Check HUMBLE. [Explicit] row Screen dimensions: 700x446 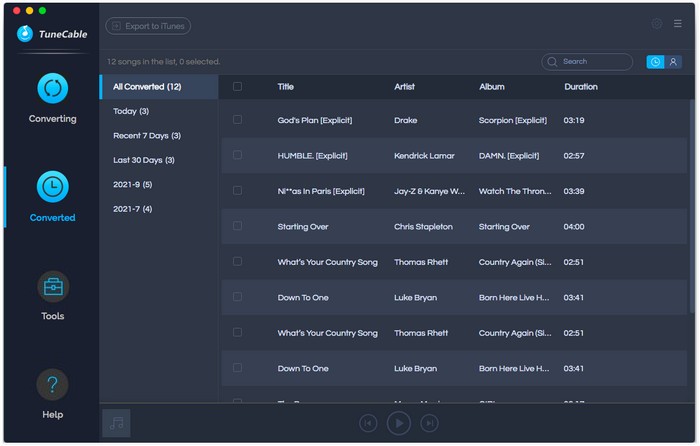click(238, 155)
